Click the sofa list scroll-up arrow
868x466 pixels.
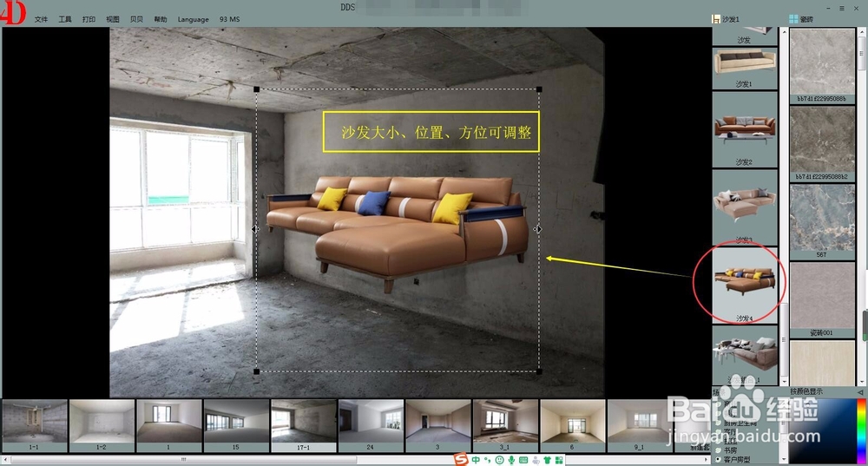pyautogui.click(x=784, y=31)
